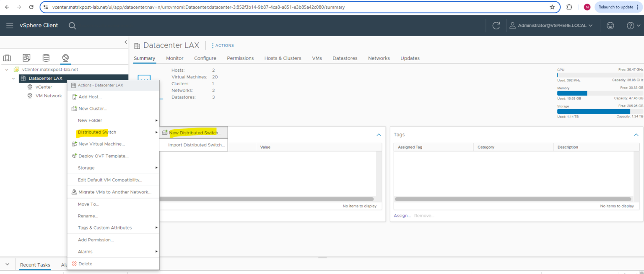644x274 pixels.
Task: Collapse the vCenter.matrixpost-lab.net tree node
Action: coord(6,69)
